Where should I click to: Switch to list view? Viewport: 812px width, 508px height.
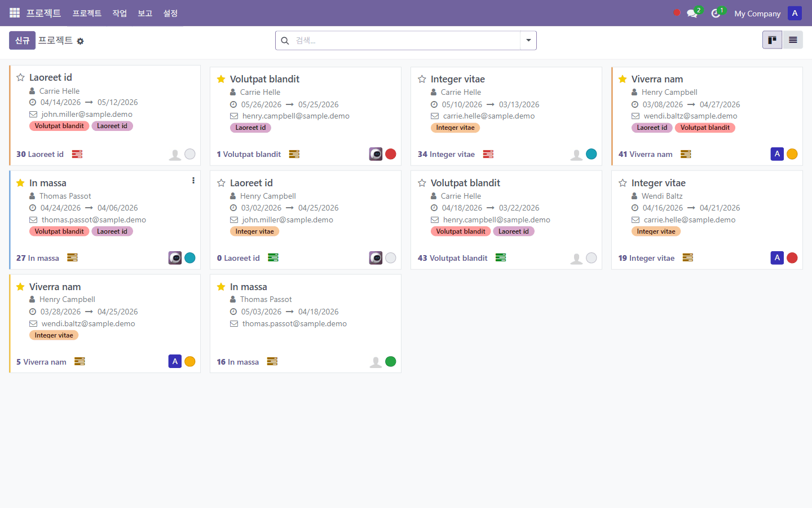coord(793,40)
